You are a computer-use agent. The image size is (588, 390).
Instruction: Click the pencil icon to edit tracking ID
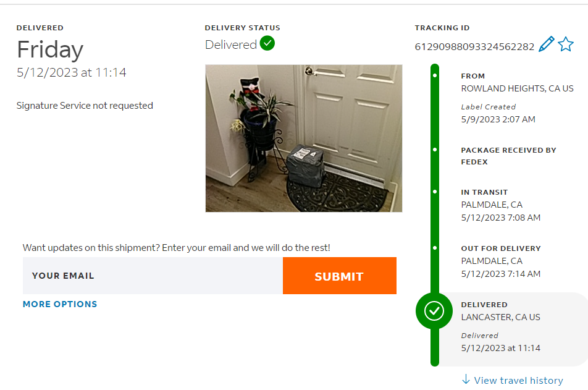546,45
